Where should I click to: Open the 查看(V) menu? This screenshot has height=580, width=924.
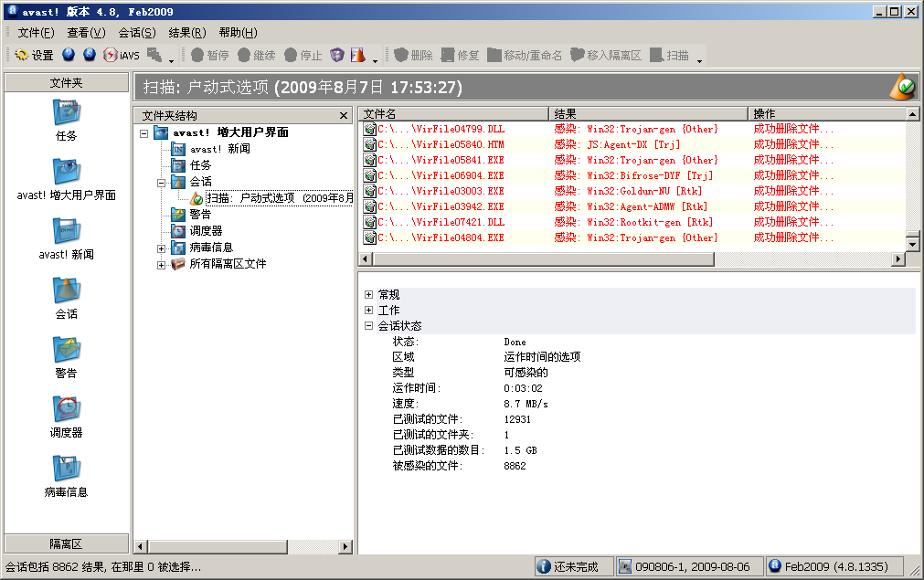pyautogui.click(x=86, y=33)
